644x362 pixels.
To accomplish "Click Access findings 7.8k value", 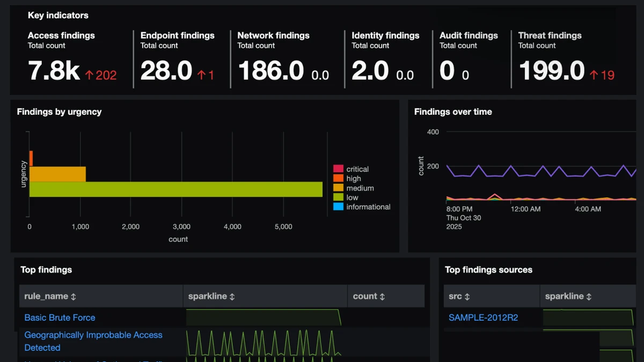I will point(54,71).
